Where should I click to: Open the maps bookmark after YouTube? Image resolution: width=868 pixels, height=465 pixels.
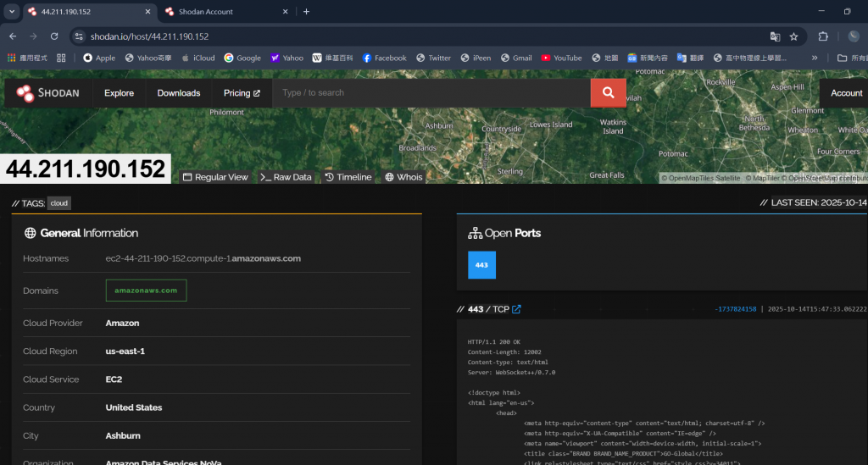click(x=605, y=58)
